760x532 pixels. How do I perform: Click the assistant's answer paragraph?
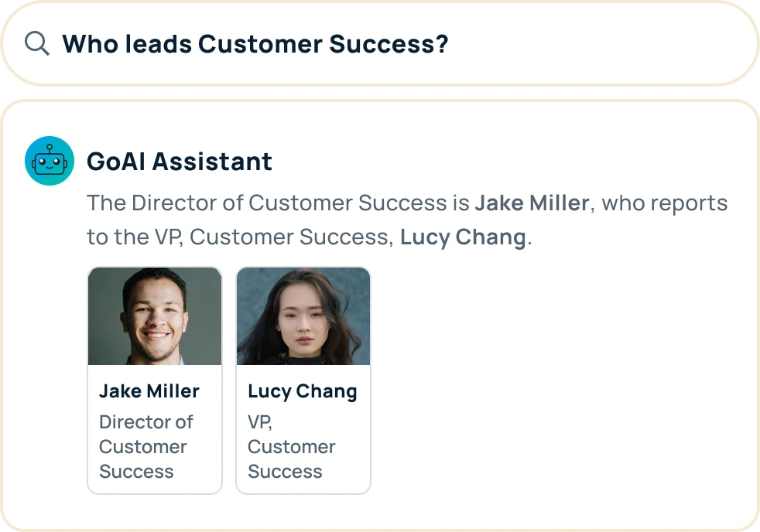407,220
